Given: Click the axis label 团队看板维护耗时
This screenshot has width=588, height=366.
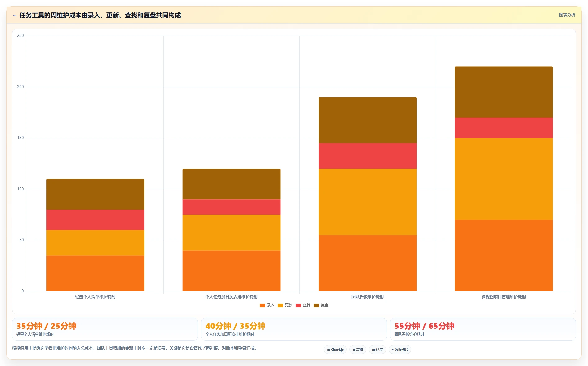Looking at the screenshot, I should [x=368, y=297].
